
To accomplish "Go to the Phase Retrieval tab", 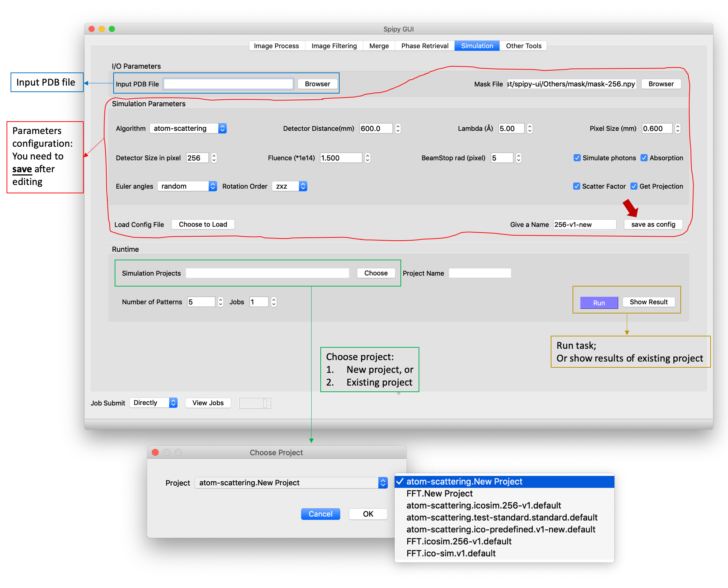I will tap(425, 46).
